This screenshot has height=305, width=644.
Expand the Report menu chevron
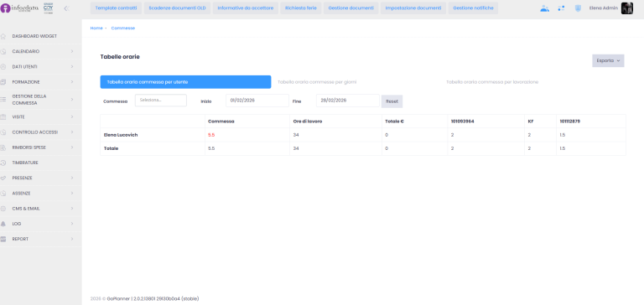click(x=72, y=239)
